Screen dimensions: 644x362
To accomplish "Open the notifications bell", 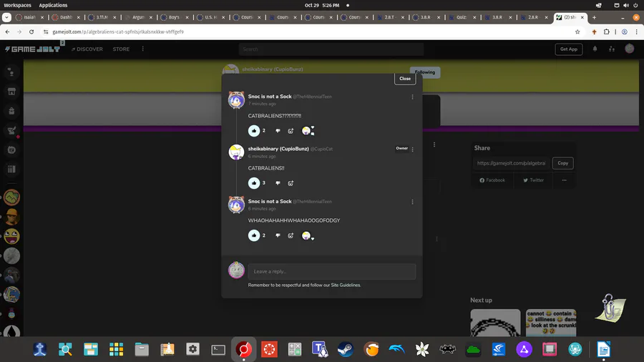I will [595, 49].
